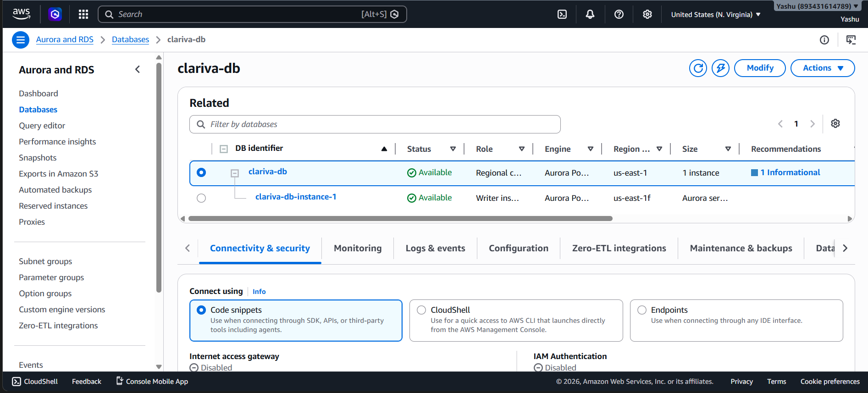The image size is (868, 393).
Task: Choose the CloudShell connection option
Action: 516,321
